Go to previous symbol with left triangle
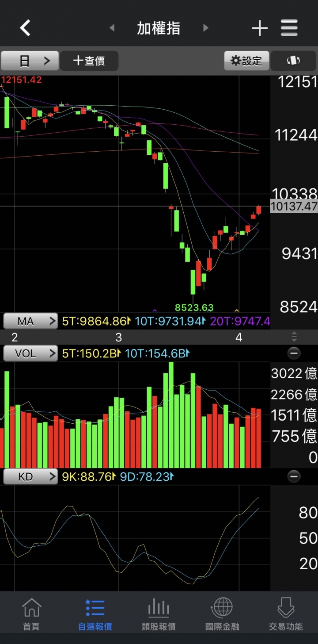 click(x=112, y=28)
